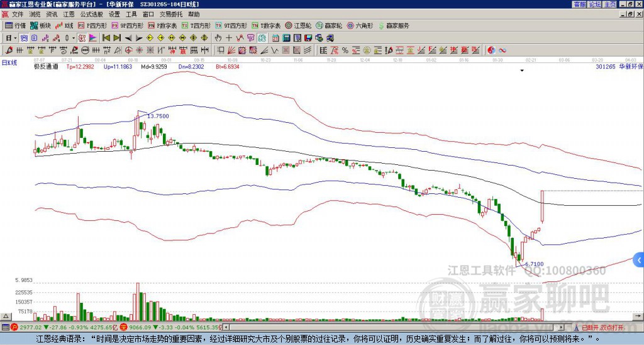
Task: Open the 江恩 menu
Action: (69, 14)
